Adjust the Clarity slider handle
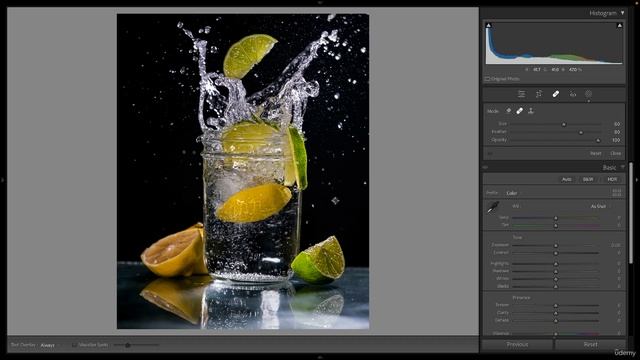This screenshot has width=640, height=360. (x=556, y=313)
